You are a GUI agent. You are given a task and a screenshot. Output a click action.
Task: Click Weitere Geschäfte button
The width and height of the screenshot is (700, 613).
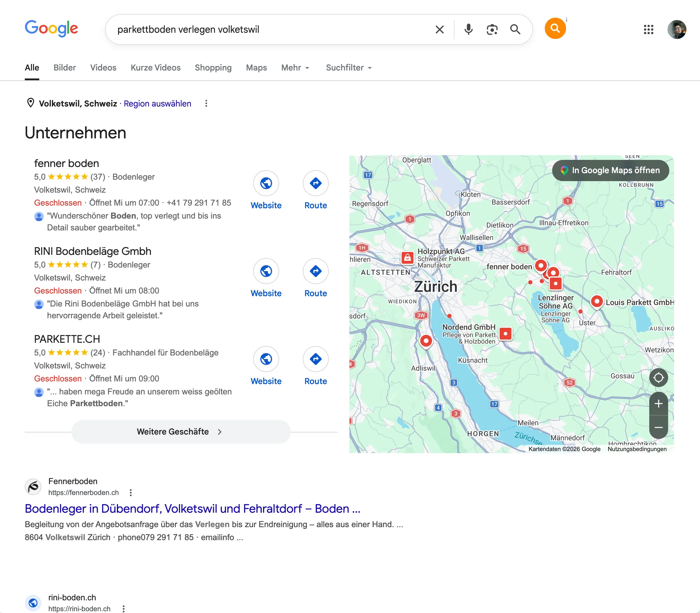click(181, 432)
